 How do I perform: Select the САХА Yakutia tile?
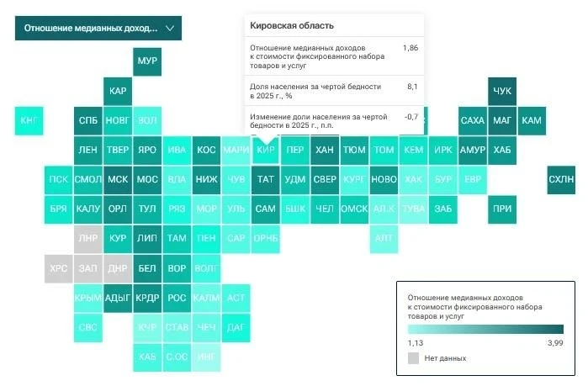tap(473, 120)
